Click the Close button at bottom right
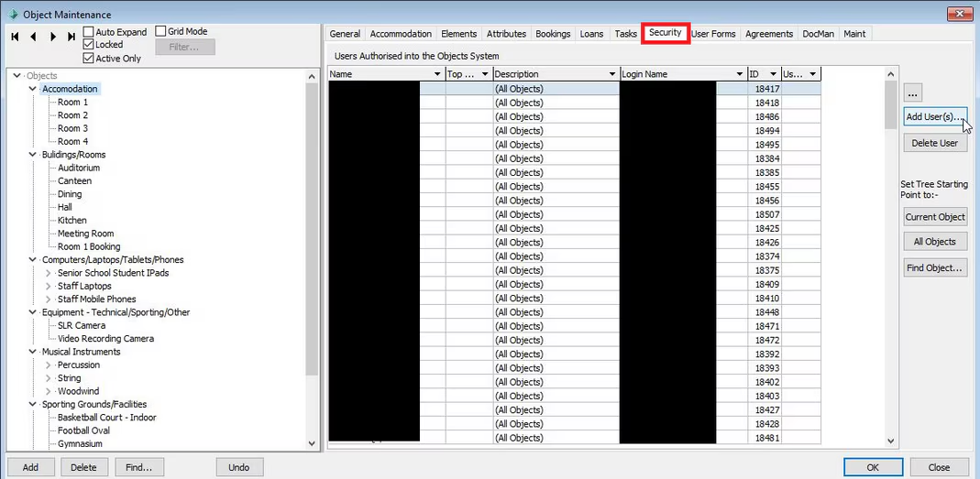 point(940,467)
